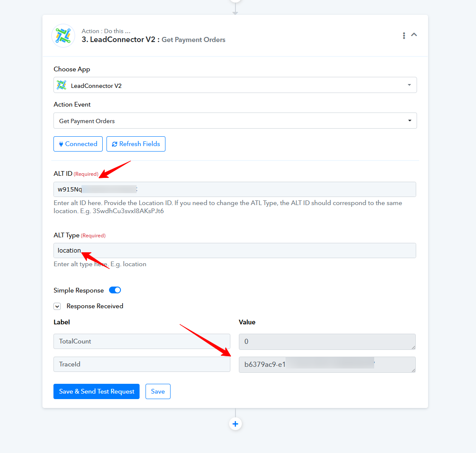Open the three-dot step options menu
The image size is (476, 453).
coord(404,36)
